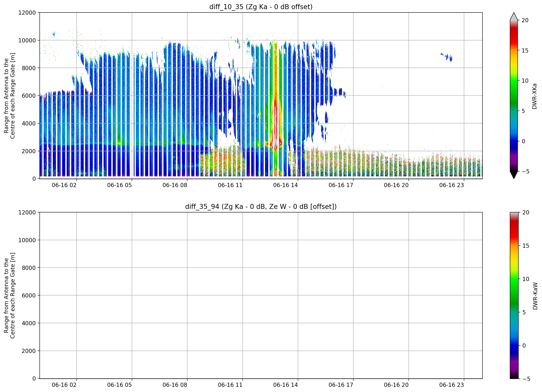Click the small isolated blue cloud patch before 06-16 23
The image size is (542, 392).
tap(446, 57)
